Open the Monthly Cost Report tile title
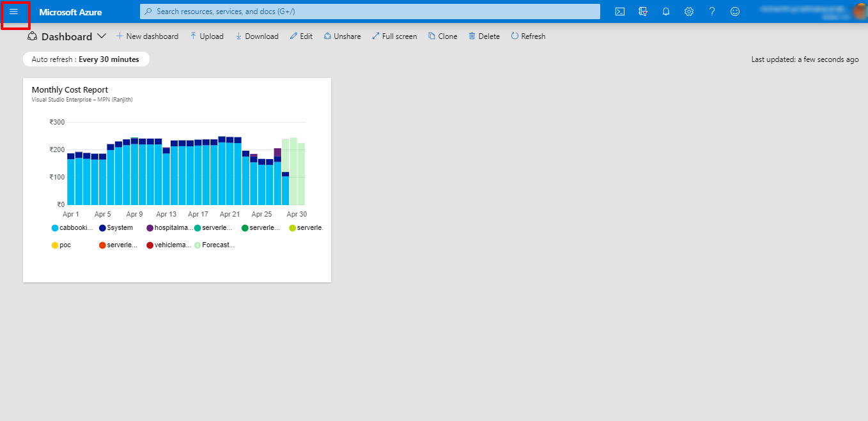Screen dimensions: 868x421 (x=70, y=90)
